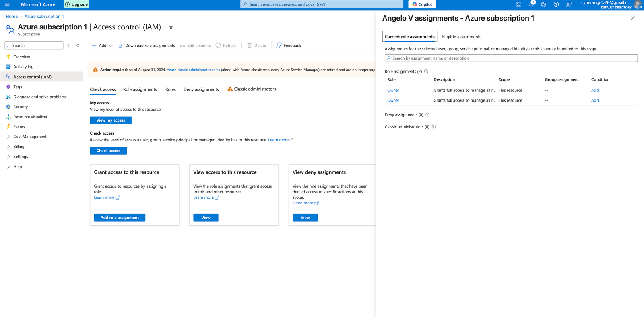Click Add condition in first Owner row

pos(595,90)
